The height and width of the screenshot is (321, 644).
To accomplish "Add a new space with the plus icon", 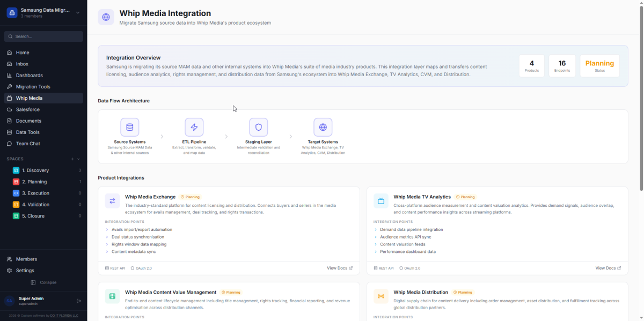I will (72, 159).
